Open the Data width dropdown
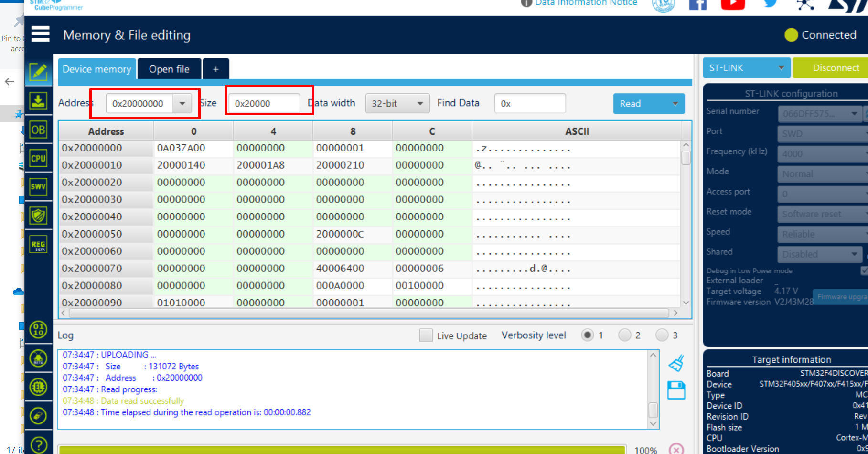This screenshot has width=868, height=454. [x=420, y=103]
